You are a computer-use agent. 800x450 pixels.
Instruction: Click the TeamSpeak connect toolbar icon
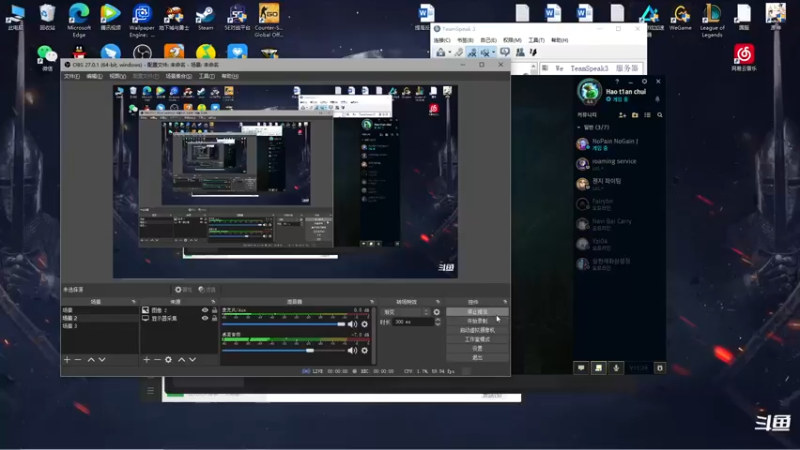tap(440, 52)
